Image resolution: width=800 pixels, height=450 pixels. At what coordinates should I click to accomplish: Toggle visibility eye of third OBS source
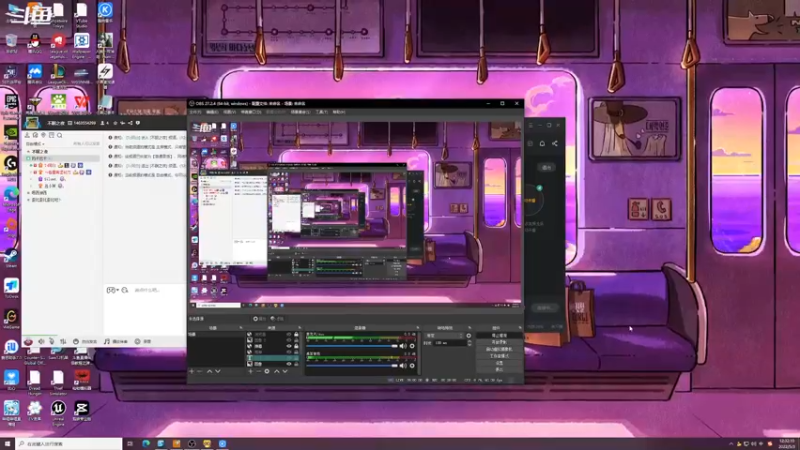coord(289,346)
